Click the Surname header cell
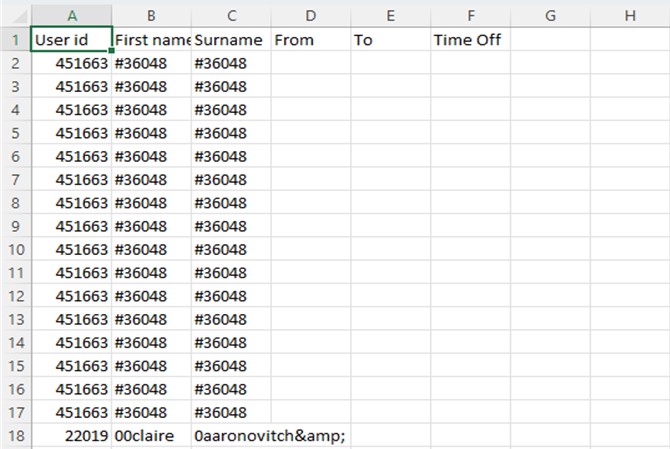 click(x=231, y=40)
